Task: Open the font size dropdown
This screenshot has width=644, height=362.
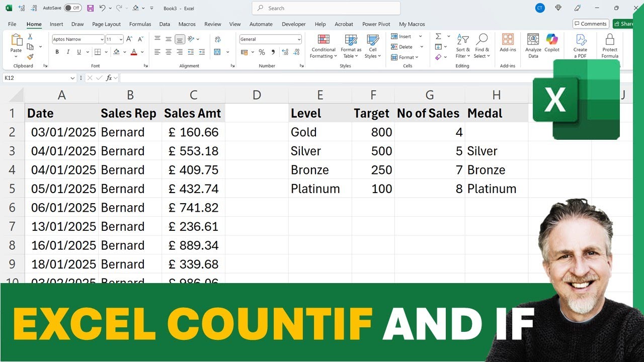Action: coord(121,39)
